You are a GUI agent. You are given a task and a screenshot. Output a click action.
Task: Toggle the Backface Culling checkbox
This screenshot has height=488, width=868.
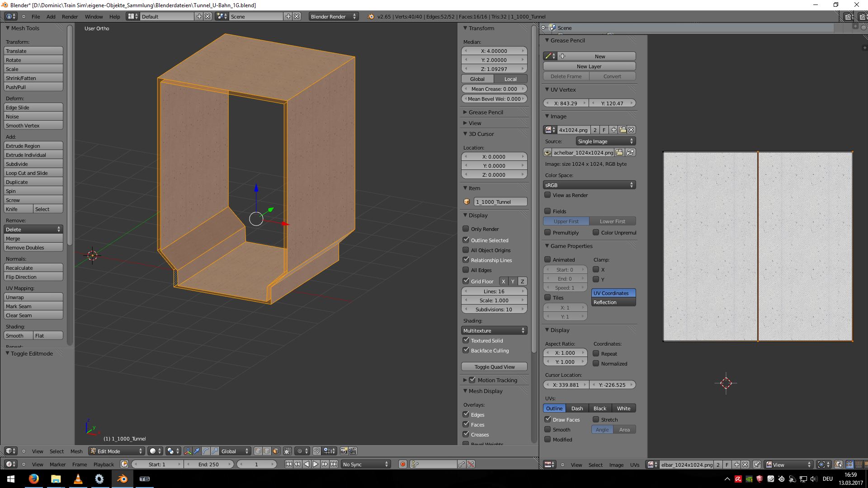(466, 350)
